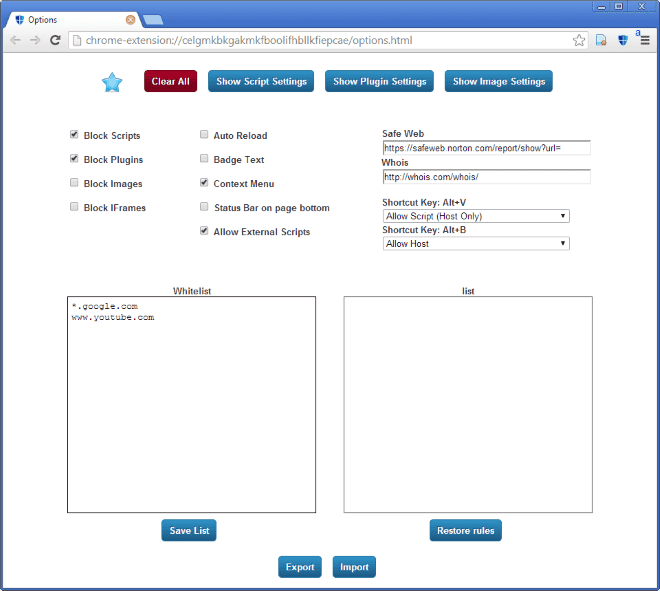The height and width of the screenshot is (591, 660).
Task: Click the blue star icon
Action: (x=112, y=82)
